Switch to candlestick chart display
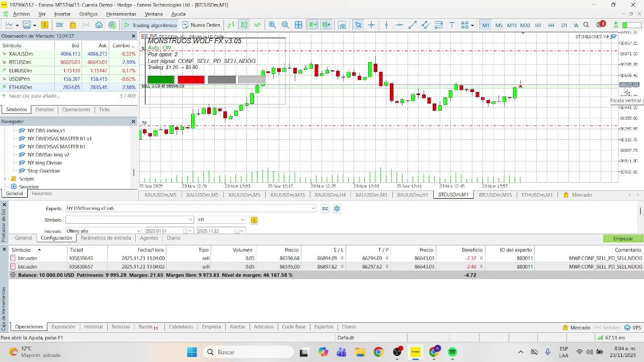Viewport: 644px width, 362px height. (x=244, y=25)
